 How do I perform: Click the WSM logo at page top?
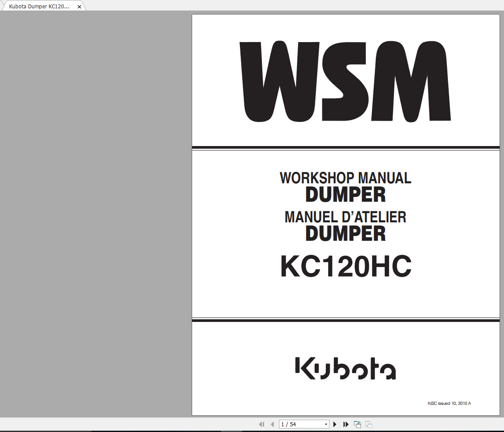pos(346,81)
